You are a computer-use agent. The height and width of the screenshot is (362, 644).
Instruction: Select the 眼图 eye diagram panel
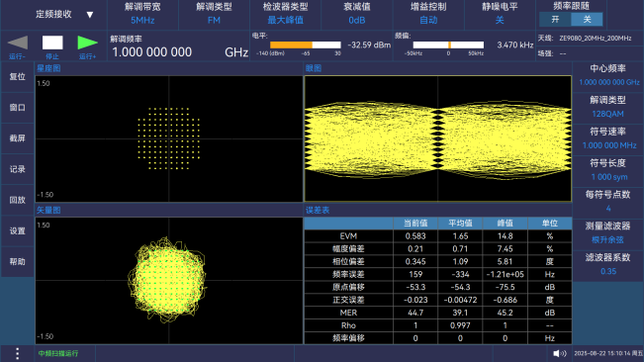(x=438, y=138)
